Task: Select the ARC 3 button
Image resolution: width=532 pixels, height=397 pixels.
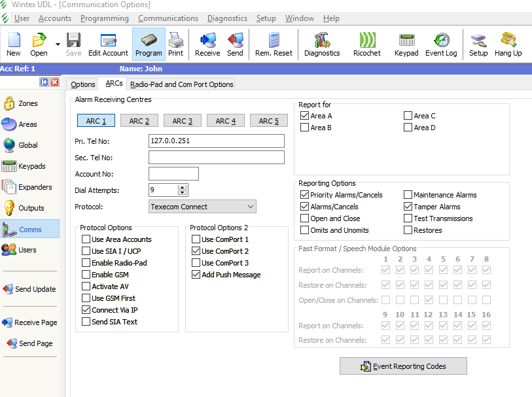Action: (183, 121)
